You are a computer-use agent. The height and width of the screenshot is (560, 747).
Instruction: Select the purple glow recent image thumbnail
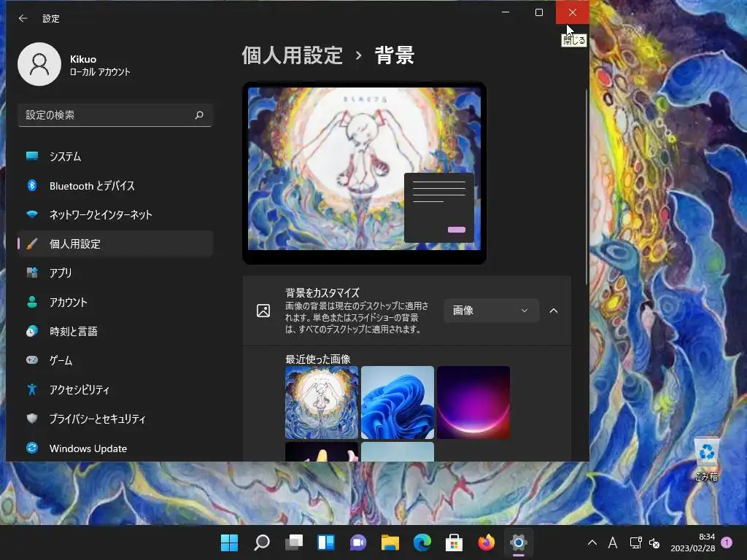473,402
